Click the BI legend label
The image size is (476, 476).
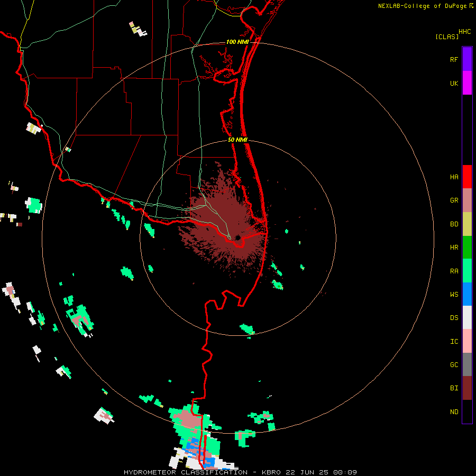pyautogui.click(x=454, y=388)
